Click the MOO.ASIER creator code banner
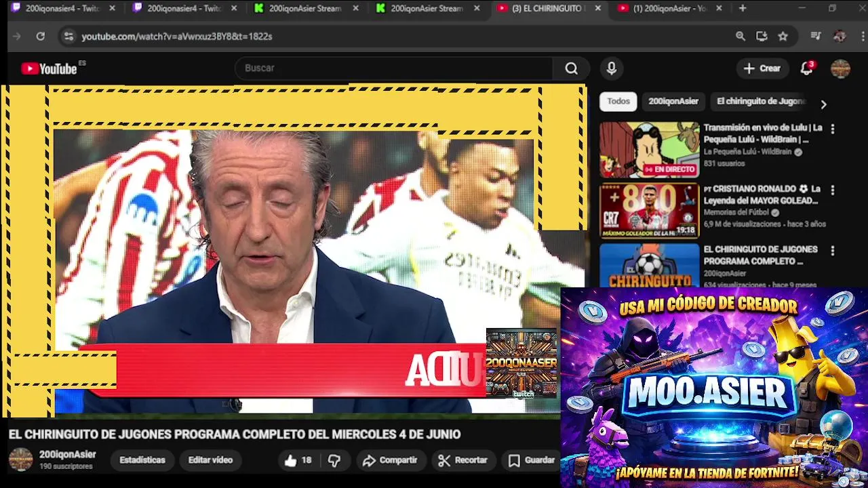The image size is (868, 488). tap(714, 388)
